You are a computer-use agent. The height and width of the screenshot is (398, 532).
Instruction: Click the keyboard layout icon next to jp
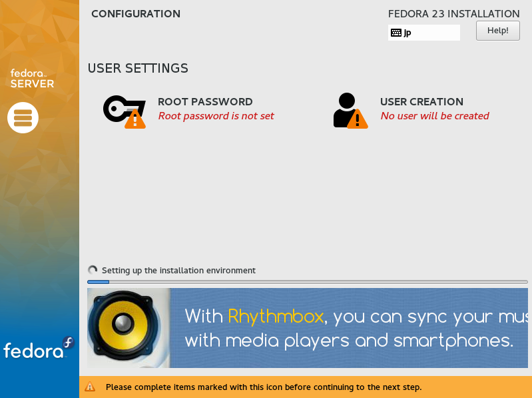point(396,33)
